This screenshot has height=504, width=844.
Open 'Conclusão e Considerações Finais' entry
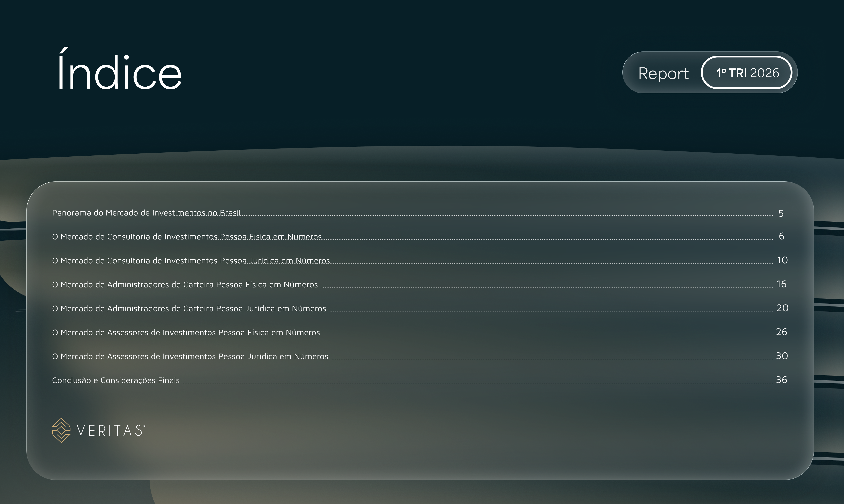pyautogui.click(x=116, y=380)
